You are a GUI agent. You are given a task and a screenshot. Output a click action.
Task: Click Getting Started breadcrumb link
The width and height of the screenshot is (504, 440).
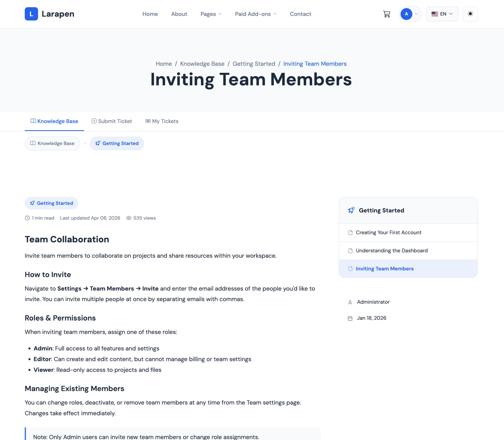(x=254, y=64)
